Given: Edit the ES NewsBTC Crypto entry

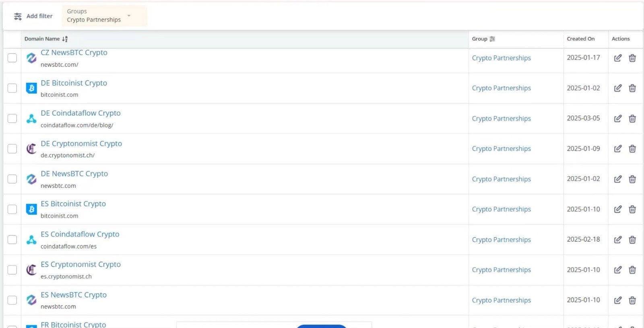Looking at the screenshot, I should (x=618, y=300).
